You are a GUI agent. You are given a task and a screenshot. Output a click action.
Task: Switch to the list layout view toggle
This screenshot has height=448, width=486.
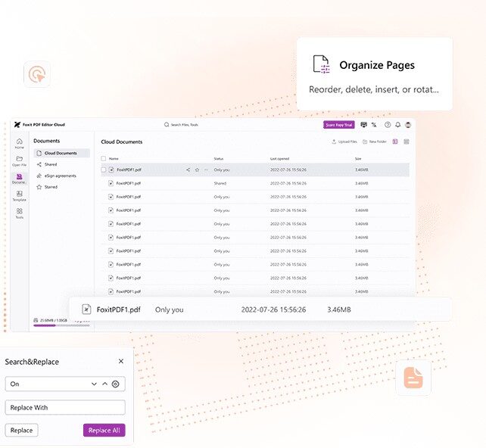[395, 142]
